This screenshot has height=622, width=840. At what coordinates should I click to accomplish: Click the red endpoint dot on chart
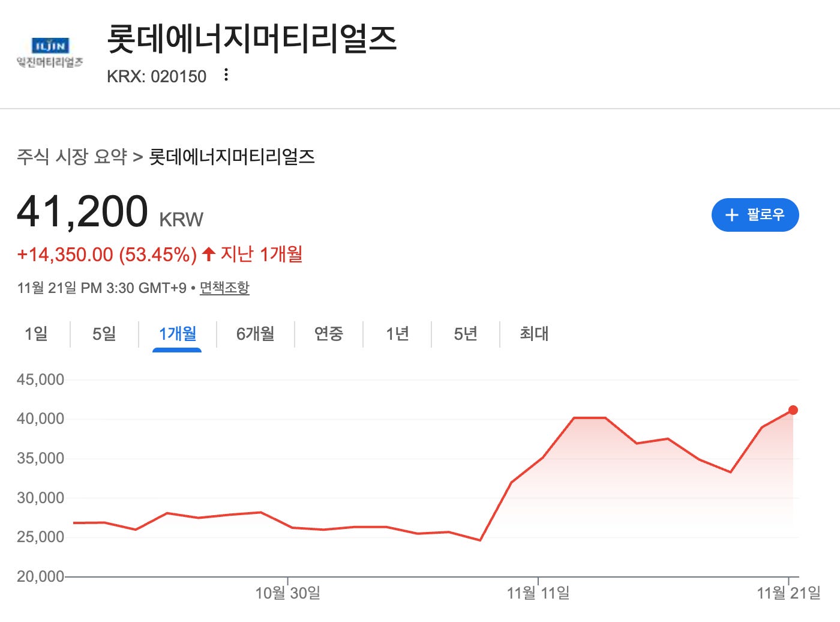pyautogui.click(x=793, y=410)
